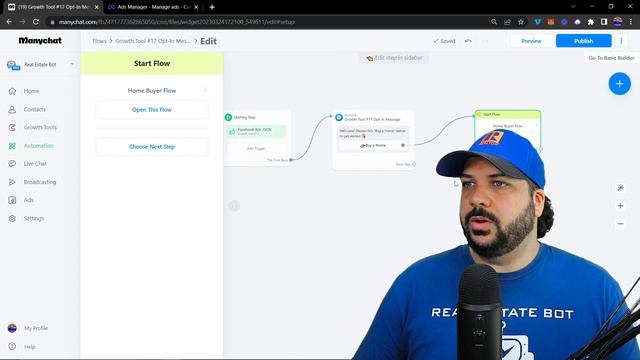Click the canvas zoom out minus icon

[x=620, y=224]
